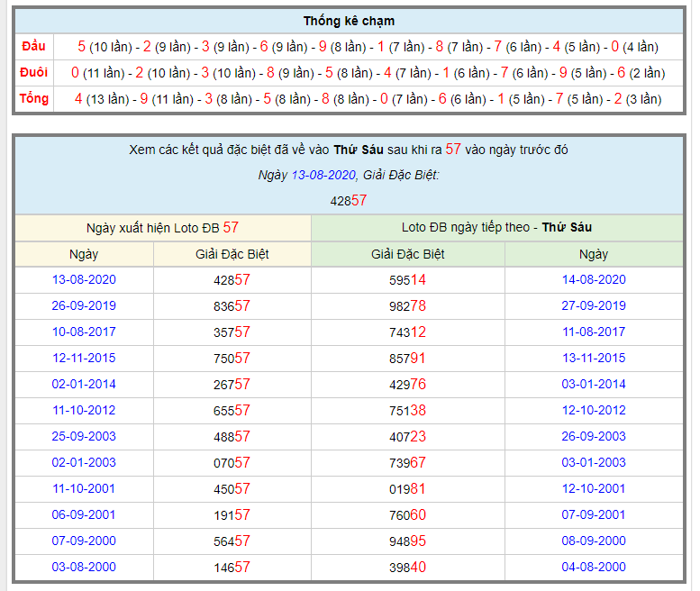Select the 07-09-2000 date link
This screenshot has height=591, width=700.
click(x=84, y=541)
